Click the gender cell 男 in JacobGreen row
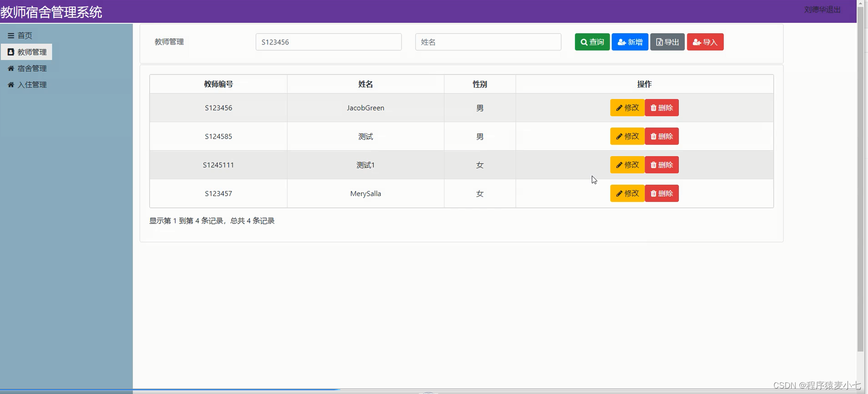This screenshot has height=394, width=868. point(480,108)
